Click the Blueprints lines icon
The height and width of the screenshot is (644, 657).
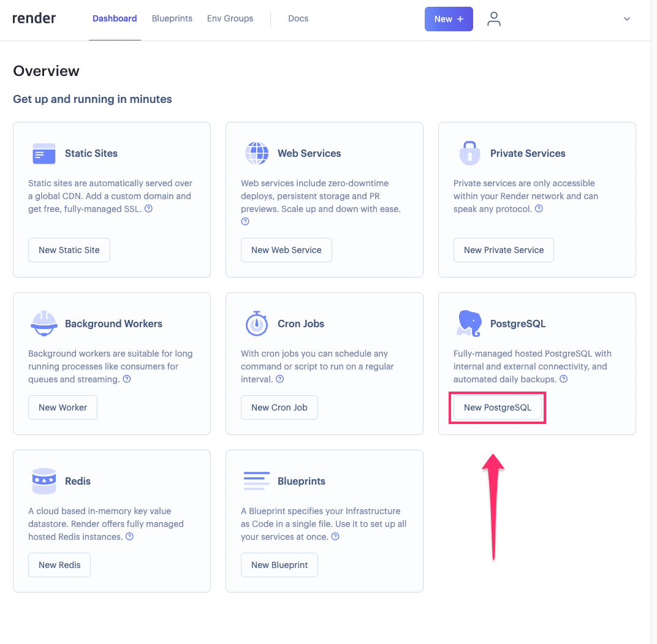point(257,481)
